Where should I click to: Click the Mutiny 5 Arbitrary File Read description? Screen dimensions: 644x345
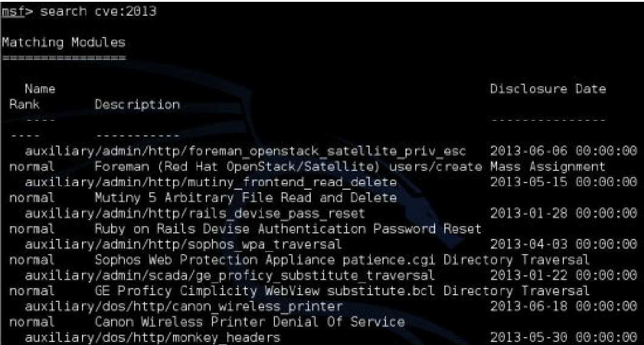[x=246, y=198]
